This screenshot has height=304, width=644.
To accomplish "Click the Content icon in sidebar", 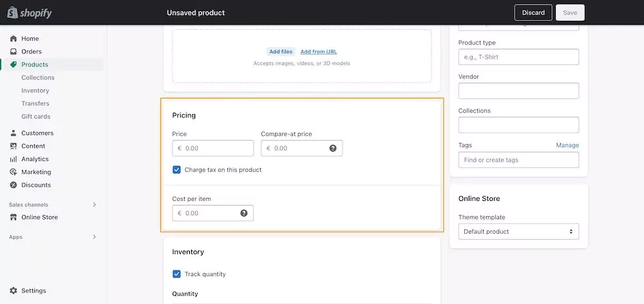I will [14, 146].
